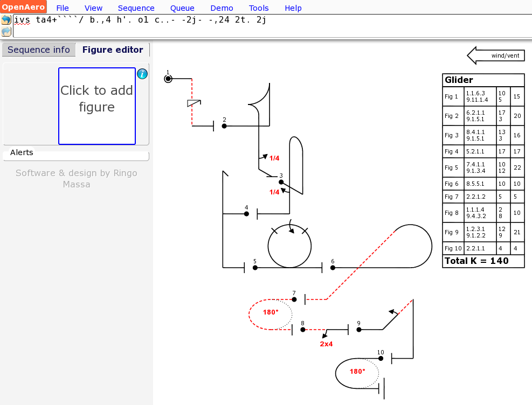Screen dimensions: 532x405
Task: Open the Demo menu
Action: [x=222, y=8]
